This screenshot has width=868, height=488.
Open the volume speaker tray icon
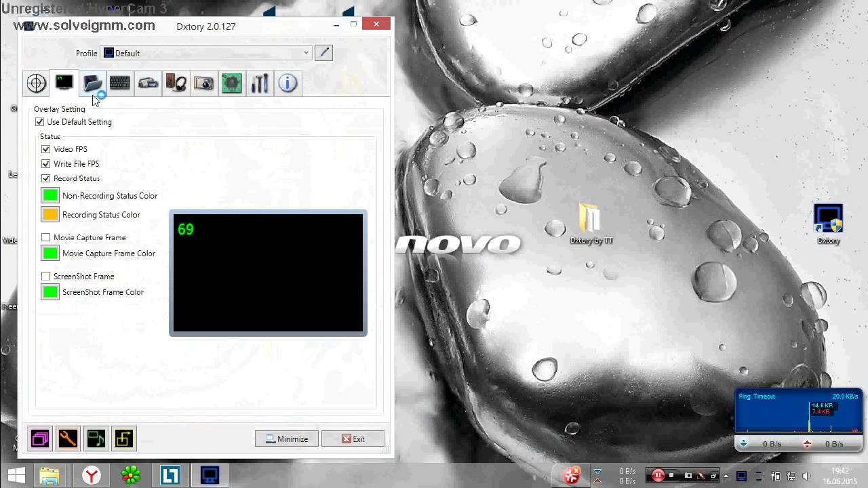[x=806, y=476]
